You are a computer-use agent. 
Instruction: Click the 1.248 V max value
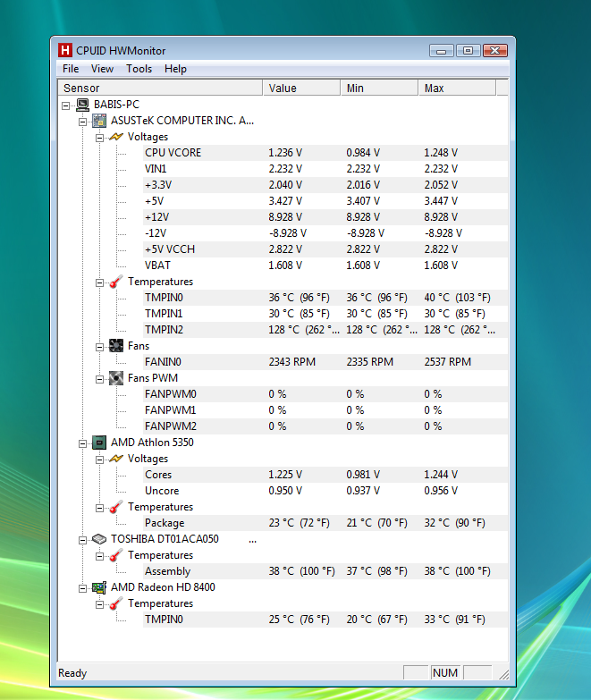(x=441, y=153)
